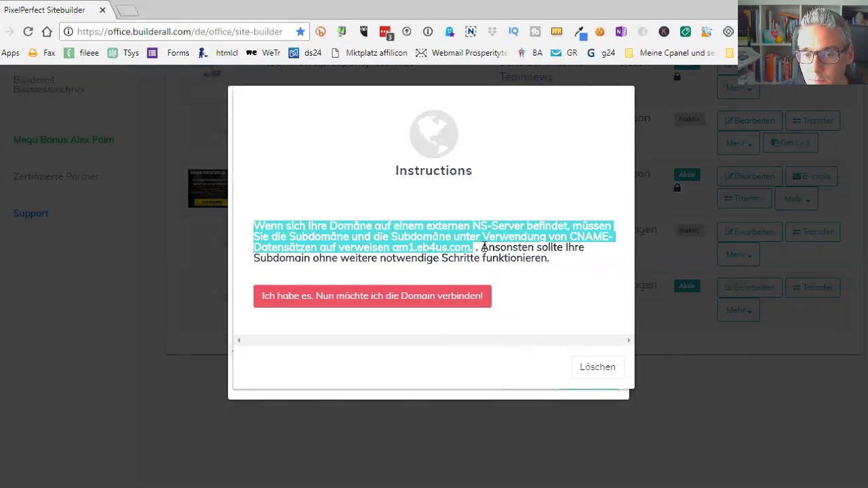Image resolution: width=868 pixels, height=488 pixels.
Task: Open the dark 'K' circle extension icon
Action: (664, 31)
